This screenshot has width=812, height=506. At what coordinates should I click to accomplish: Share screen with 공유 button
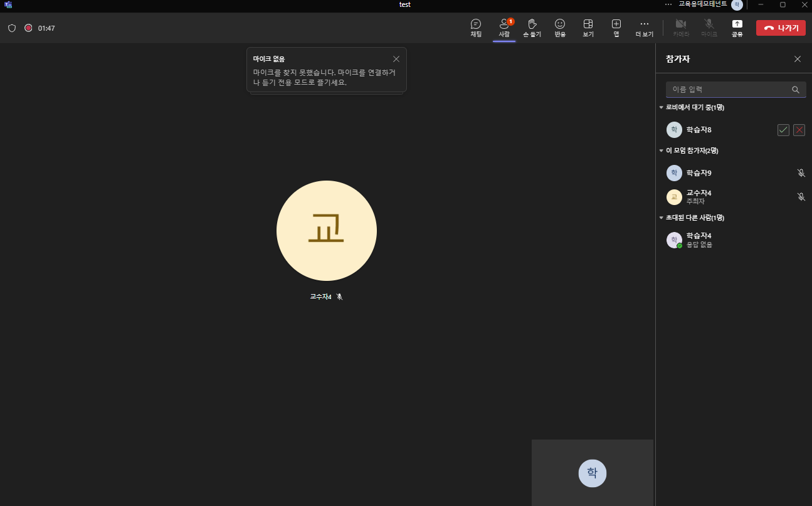click(737, 28)
